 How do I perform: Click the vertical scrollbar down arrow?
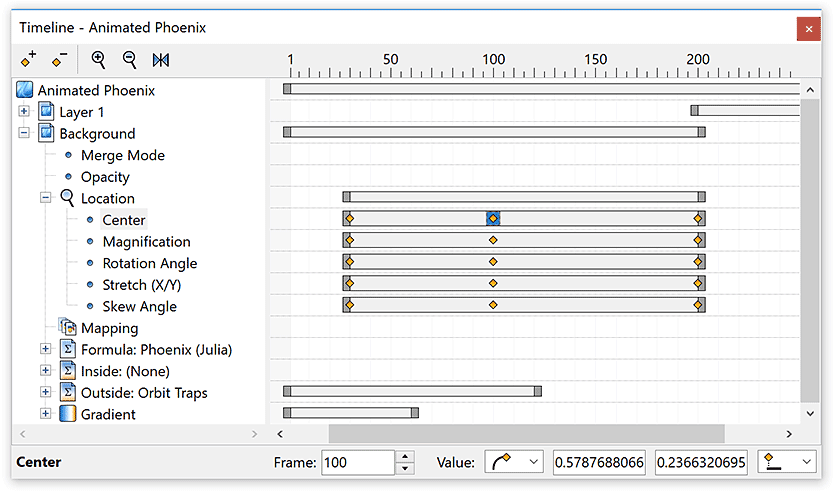(x=810, y=413)
